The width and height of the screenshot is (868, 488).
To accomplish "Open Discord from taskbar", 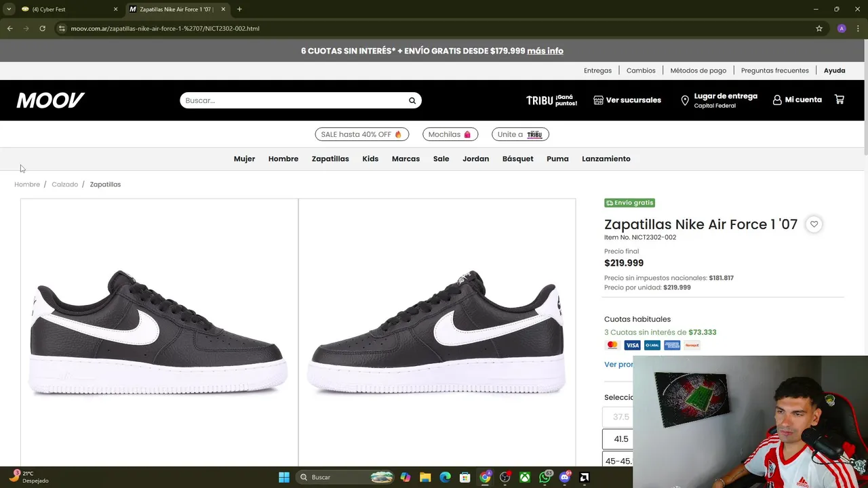I will [x=565, y=477].
